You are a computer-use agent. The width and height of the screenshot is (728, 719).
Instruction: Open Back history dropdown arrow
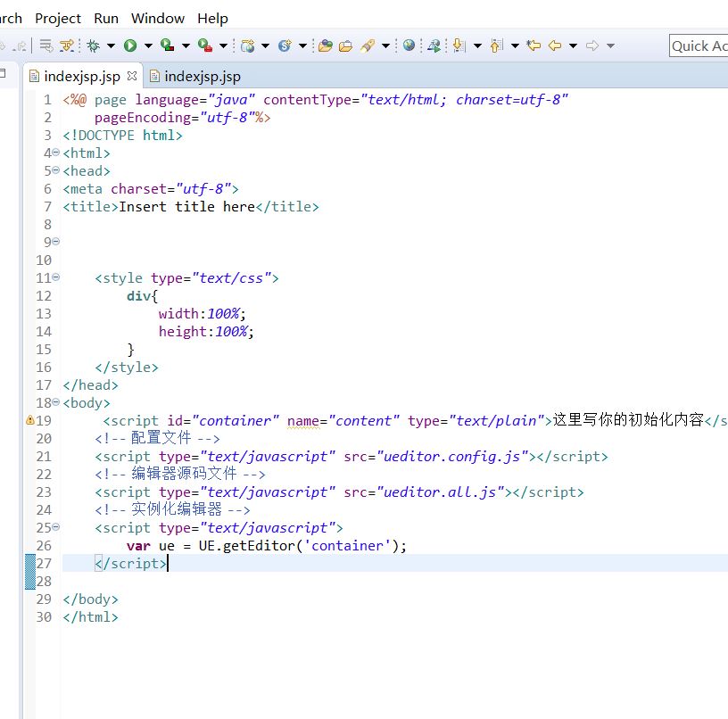click(x=573, y=46)
